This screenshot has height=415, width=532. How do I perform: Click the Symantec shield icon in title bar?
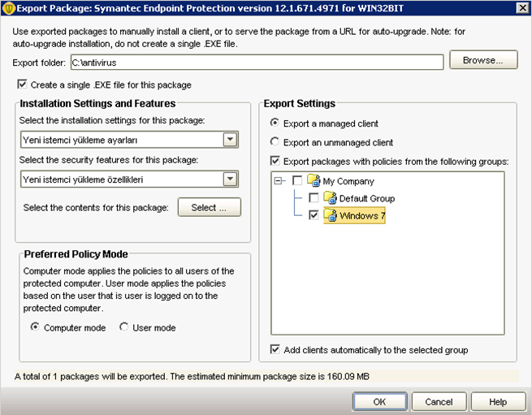(x=9, y=8)
